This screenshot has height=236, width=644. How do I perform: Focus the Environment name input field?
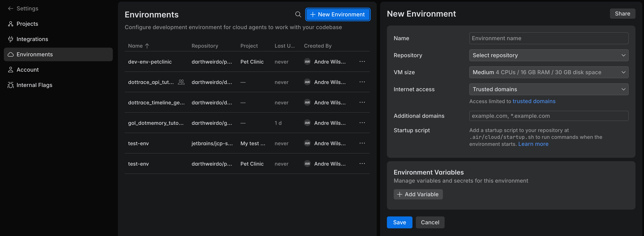click(x=548, y=38)
